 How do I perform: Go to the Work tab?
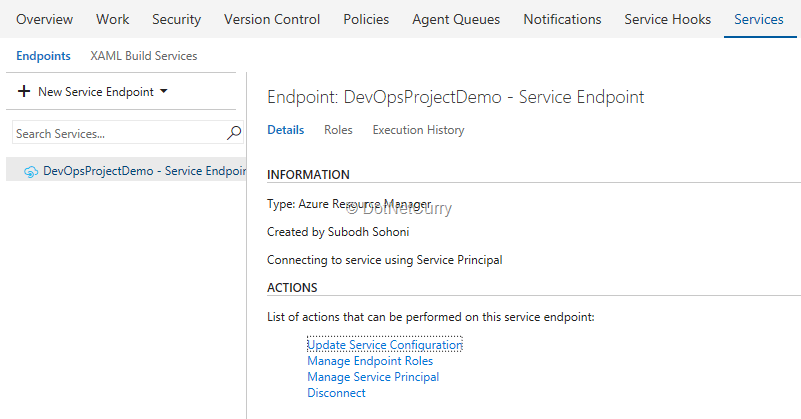coord(113,19)
